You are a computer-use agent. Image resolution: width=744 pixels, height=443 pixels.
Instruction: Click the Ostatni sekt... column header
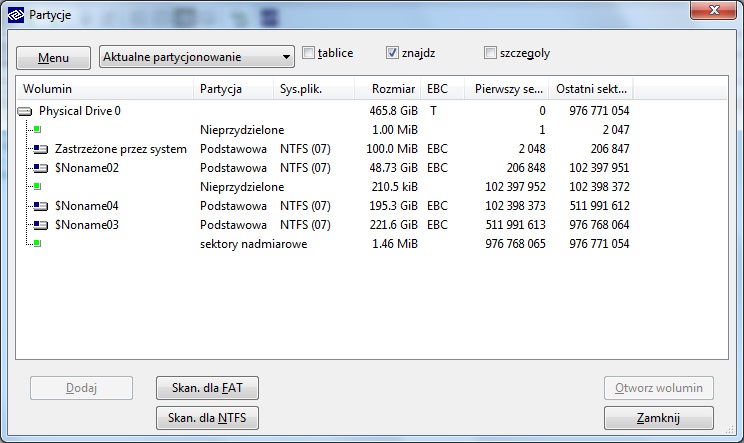tap(591, 89)
